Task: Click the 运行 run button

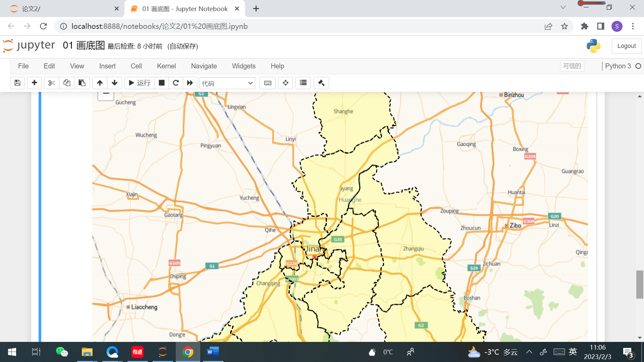Action: pyautogui.click(x=140, y=83)
